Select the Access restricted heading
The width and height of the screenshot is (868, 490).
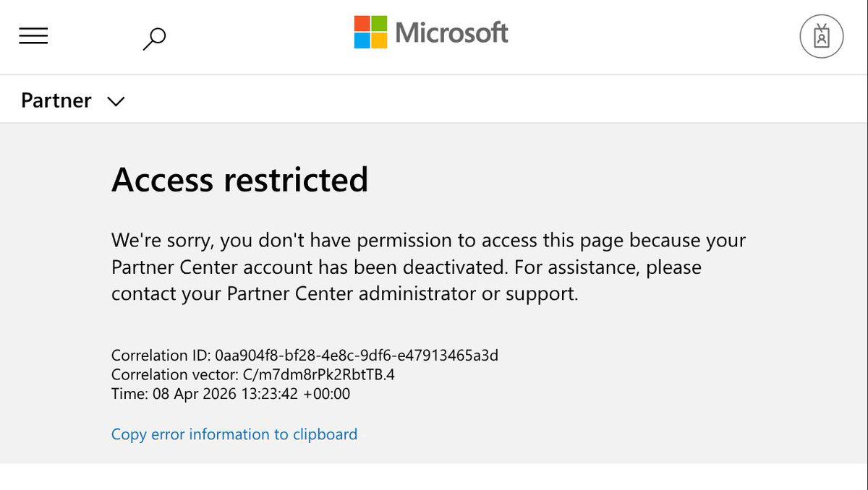[x=239, y=180]
